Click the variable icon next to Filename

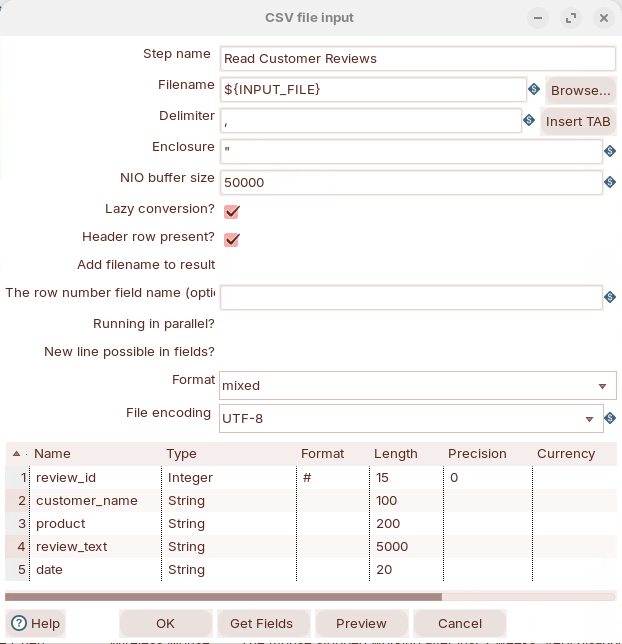pyautogui.click(x=534, y=90)
